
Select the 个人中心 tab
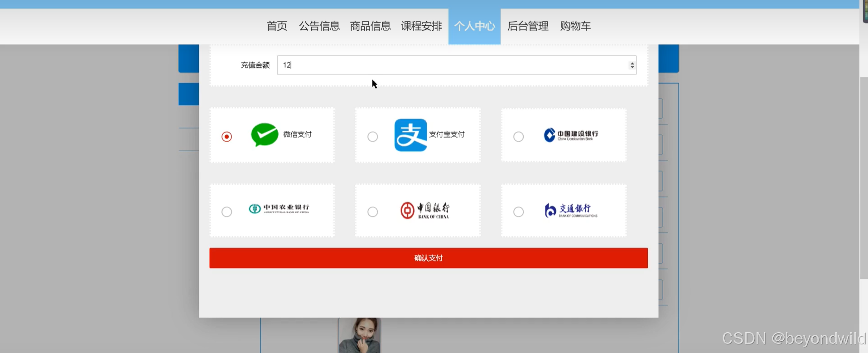pyautogui.click(x=474, y=26)
